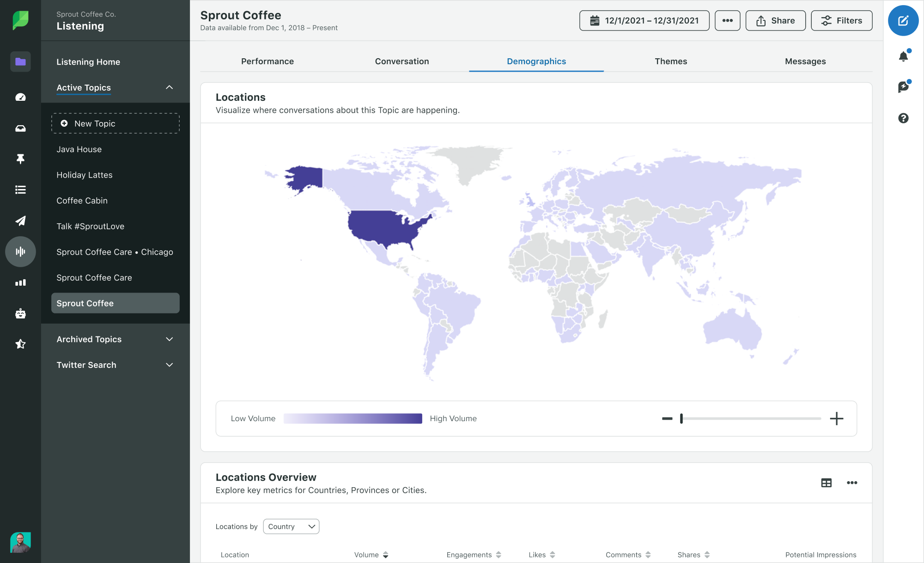The height and width of the screenshot is (563, 924).
Task: Click the grid/table view icon in Locations Overview
Action: (827, 483)
